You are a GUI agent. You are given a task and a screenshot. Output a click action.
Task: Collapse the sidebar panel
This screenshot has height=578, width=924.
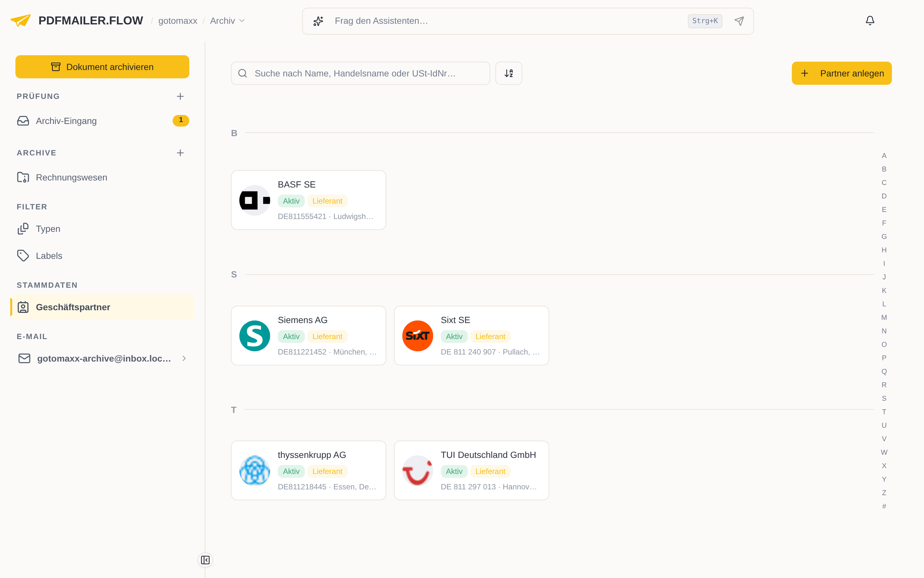click(205, 560)
